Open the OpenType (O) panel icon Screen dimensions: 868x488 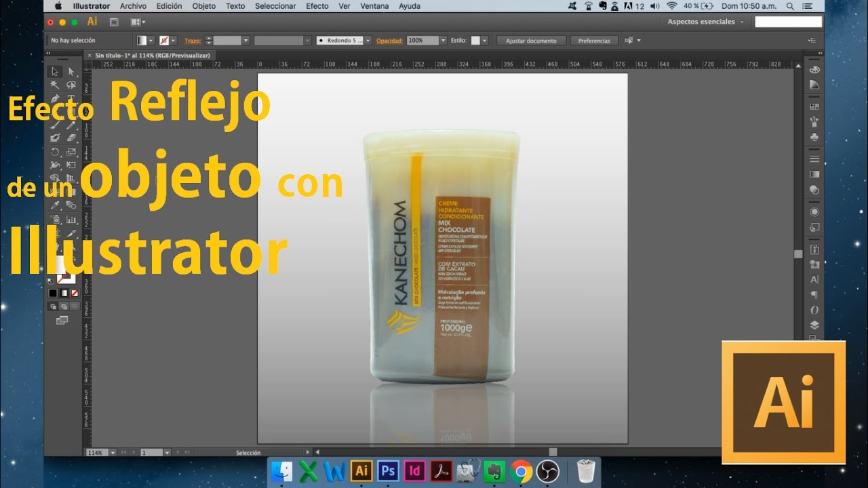tap(814, 310)
